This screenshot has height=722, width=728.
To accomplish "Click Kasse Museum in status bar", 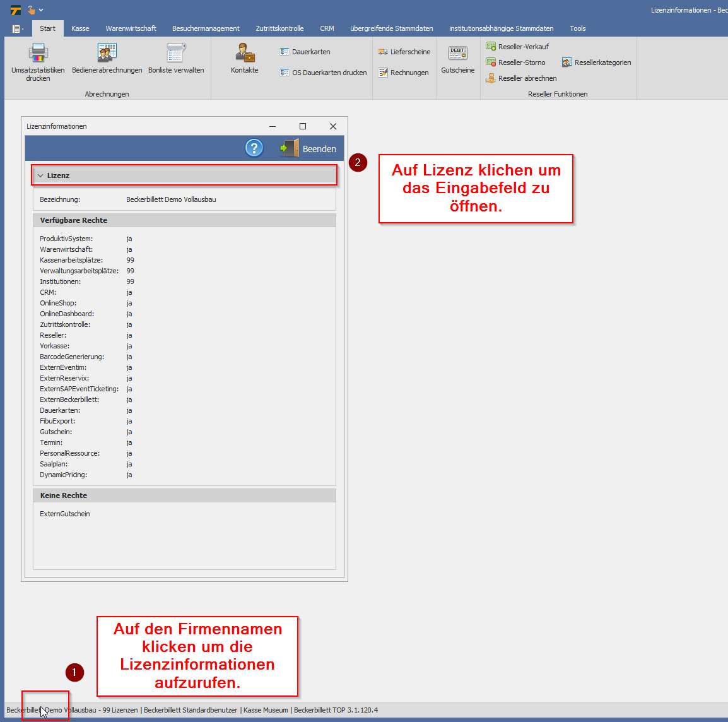I will [266, 710].
